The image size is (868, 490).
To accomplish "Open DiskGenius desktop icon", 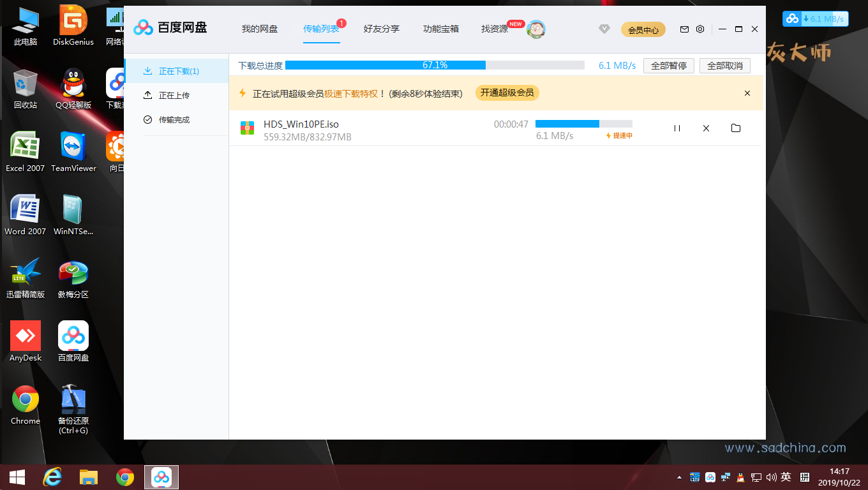I will [x=73, y=27].
